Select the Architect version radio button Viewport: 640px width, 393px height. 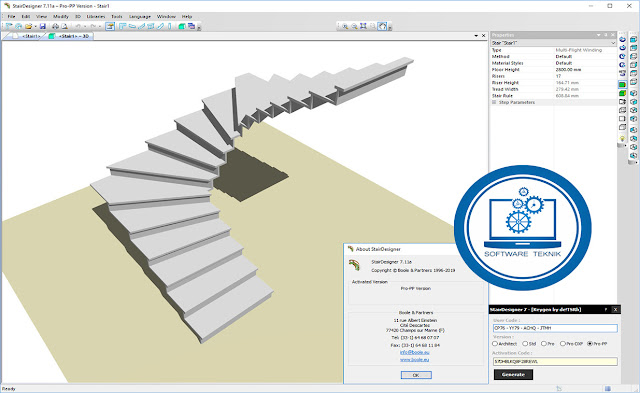click(x=495, y=344)
